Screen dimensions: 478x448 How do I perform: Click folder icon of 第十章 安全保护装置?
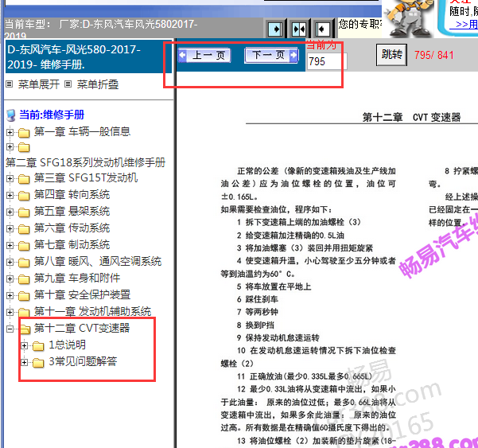24,296
